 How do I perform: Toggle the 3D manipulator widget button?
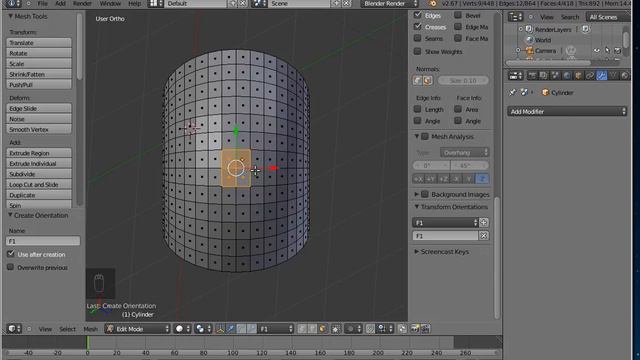point(220,329)
